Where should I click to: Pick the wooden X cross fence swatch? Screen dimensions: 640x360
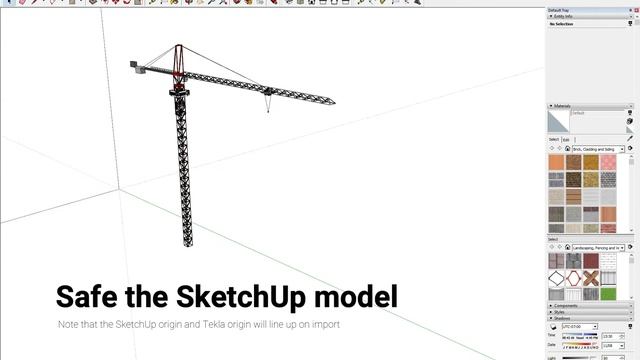point(591,278)
